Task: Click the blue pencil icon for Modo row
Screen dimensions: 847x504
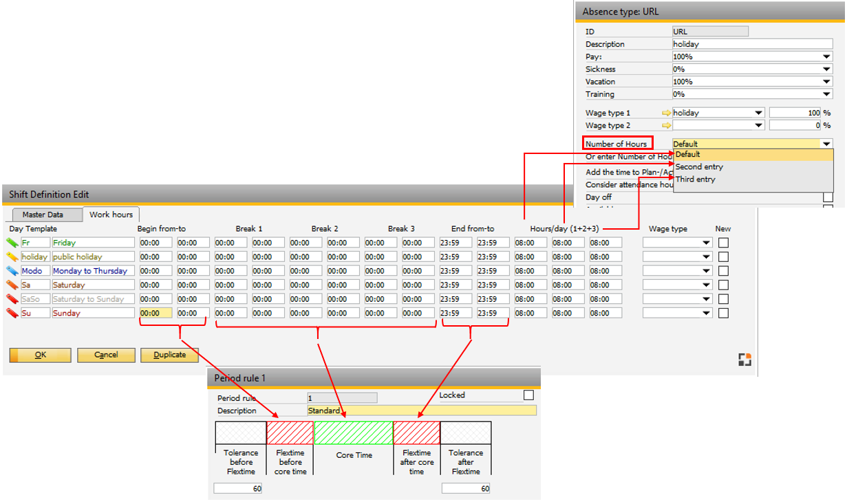Action: (12, 271)
